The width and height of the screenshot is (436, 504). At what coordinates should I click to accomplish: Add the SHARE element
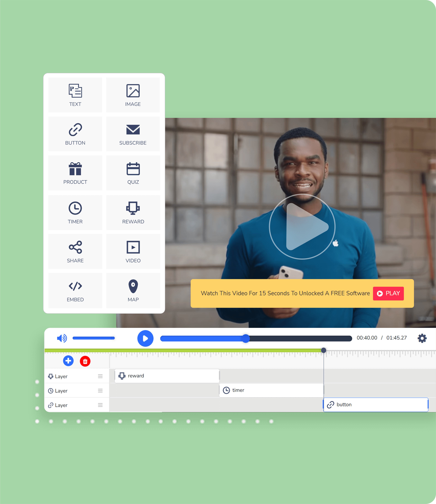tap(75, 252)
